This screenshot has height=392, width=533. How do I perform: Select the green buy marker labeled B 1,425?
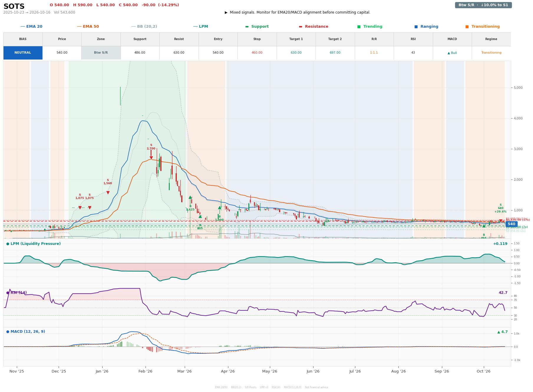(x=190, y=197)
